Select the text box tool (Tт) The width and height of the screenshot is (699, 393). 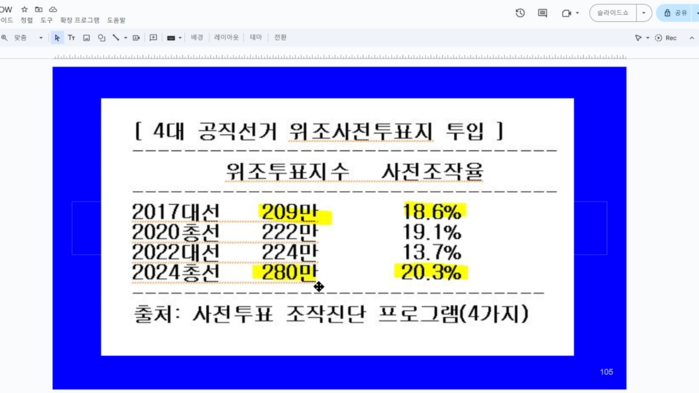click(71, 38)
